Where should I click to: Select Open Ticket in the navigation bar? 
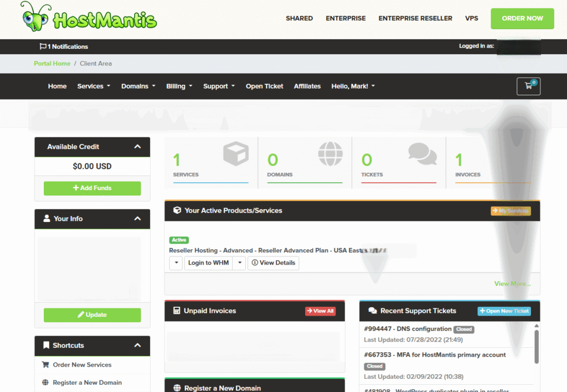264,86
